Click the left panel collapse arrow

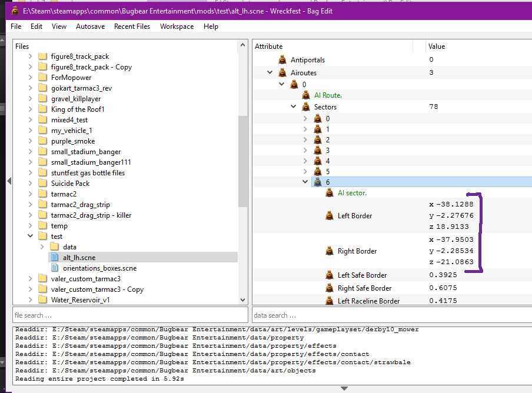tap(9, 181)
